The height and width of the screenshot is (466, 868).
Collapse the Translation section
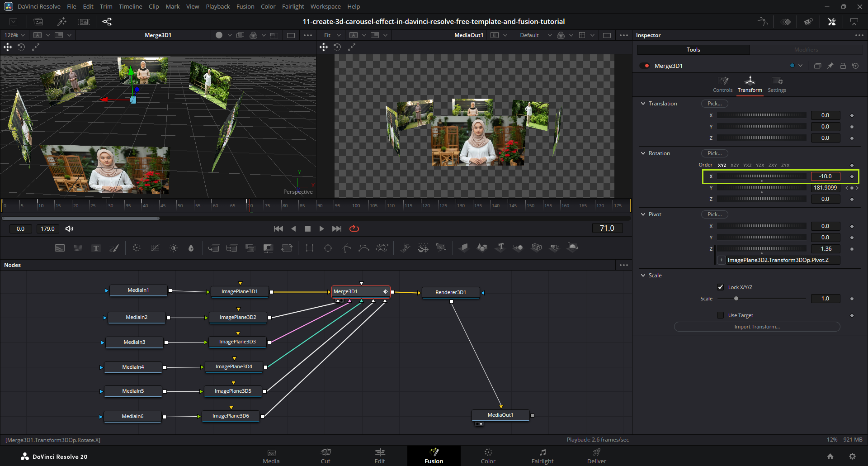point(643,104)
